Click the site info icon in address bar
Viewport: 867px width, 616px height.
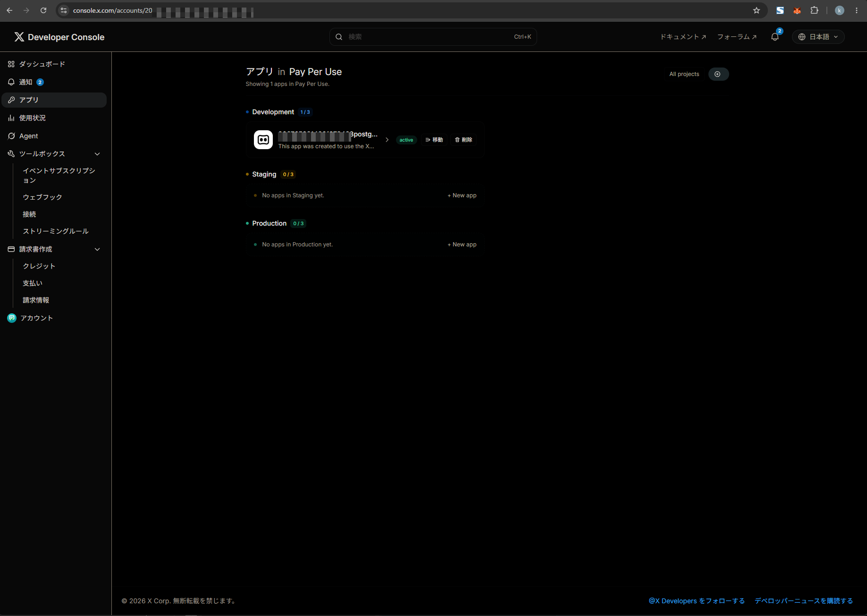64,10
